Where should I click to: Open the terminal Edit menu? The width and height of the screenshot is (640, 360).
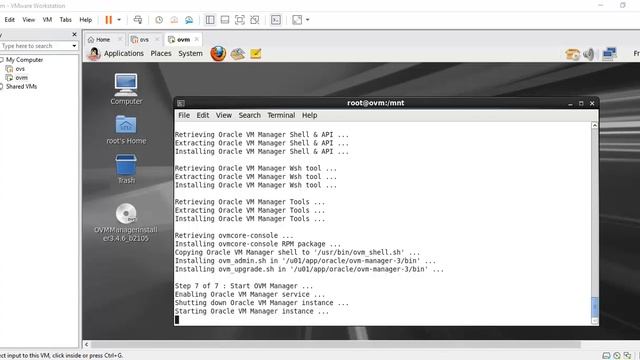click(x=203, y=115)
